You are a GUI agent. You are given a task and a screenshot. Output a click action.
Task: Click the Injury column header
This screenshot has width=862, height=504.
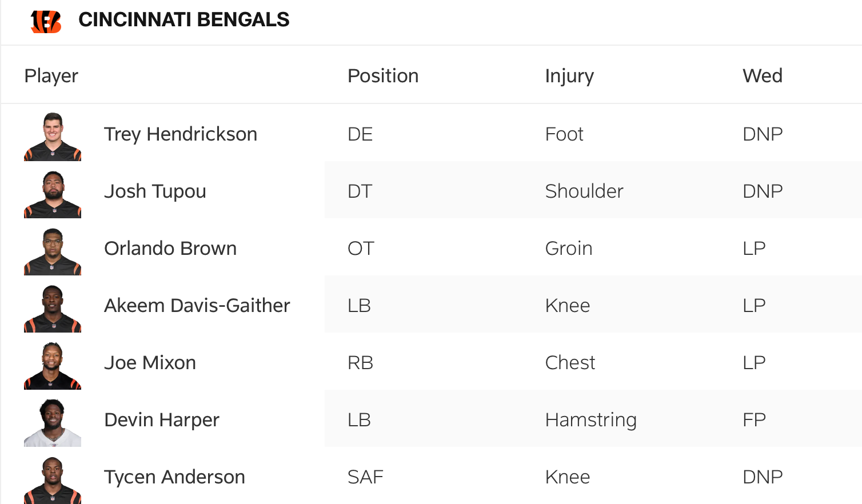569,76
